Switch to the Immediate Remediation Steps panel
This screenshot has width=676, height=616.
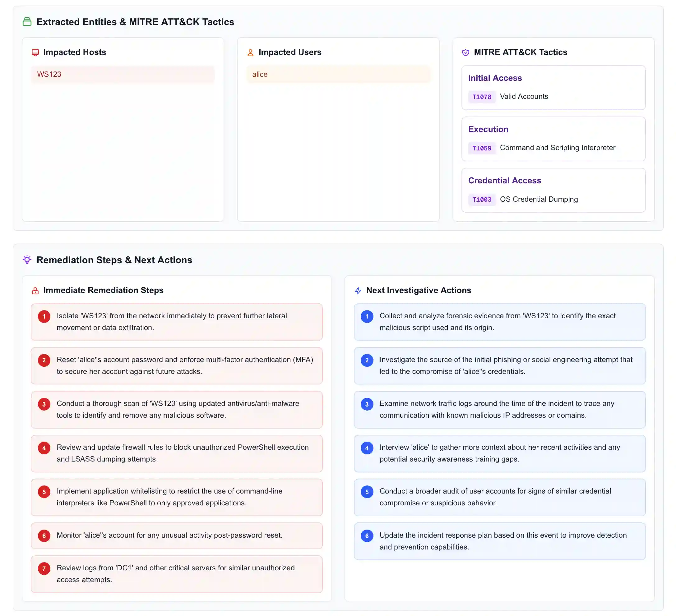point(103,290)
